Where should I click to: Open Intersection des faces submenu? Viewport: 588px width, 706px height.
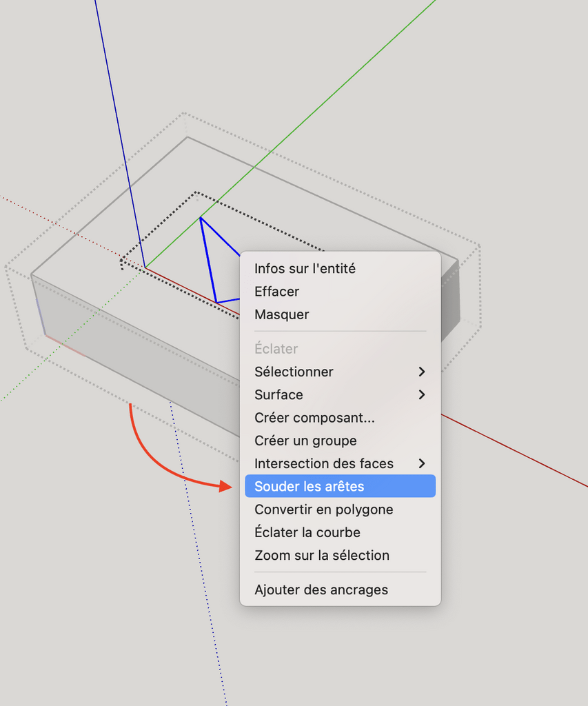(x=340, y=463)
